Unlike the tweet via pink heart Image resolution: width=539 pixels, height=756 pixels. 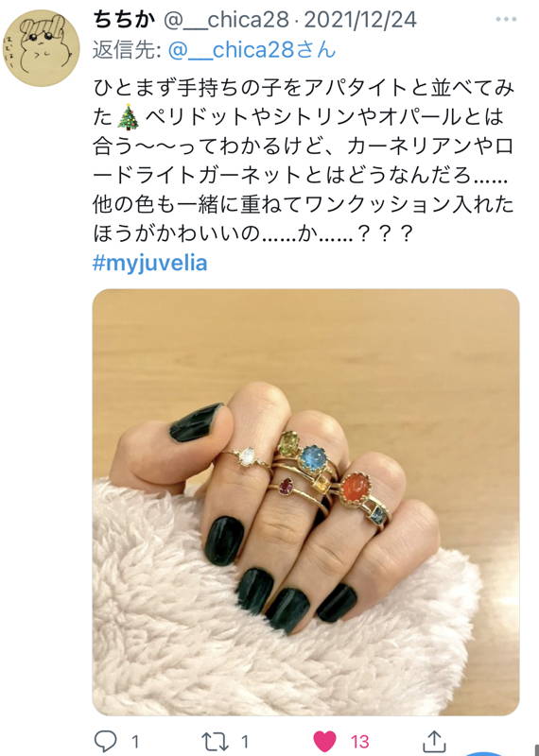click(324, 741)
